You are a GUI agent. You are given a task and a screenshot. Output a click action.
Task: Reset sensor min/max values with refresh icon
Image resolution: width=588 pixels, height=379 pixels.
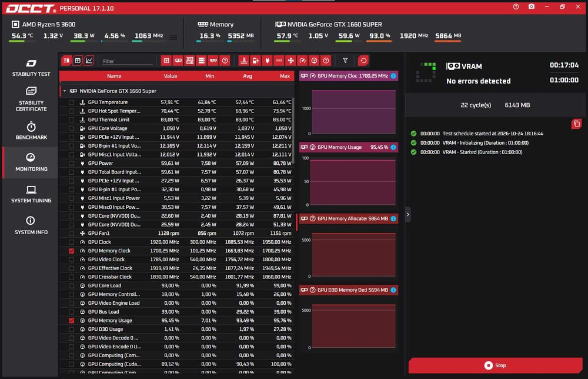pos(363,61)
